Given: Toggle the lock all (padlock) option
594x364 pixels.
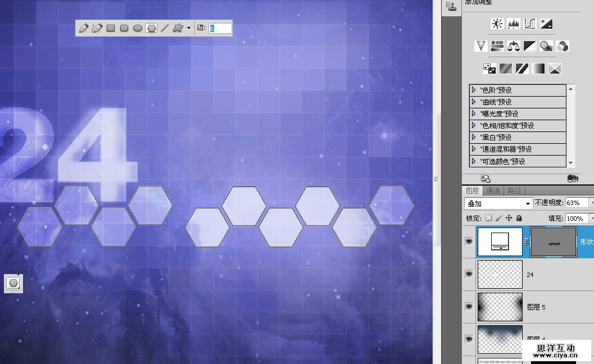Looking at the screenshot, I should coord(519,218).
